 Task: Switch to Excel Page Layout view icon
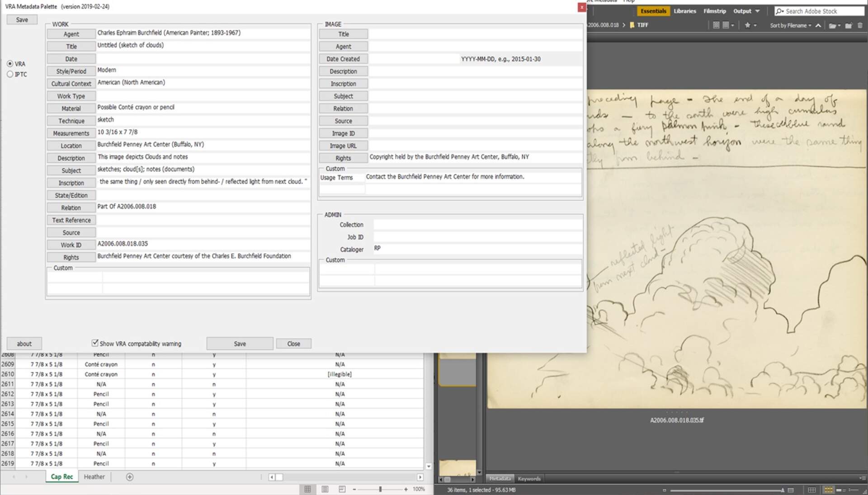coord(325,489)
